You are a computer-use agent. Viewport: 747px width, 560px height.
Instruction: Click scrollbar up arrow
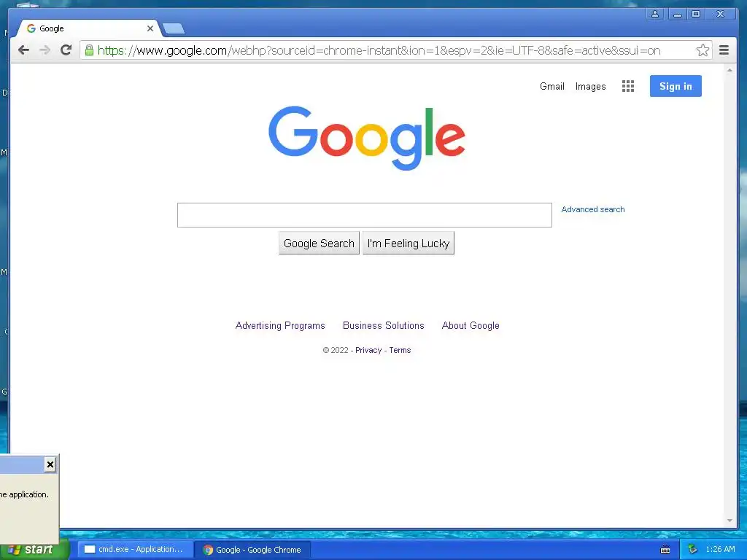[729, 70]
